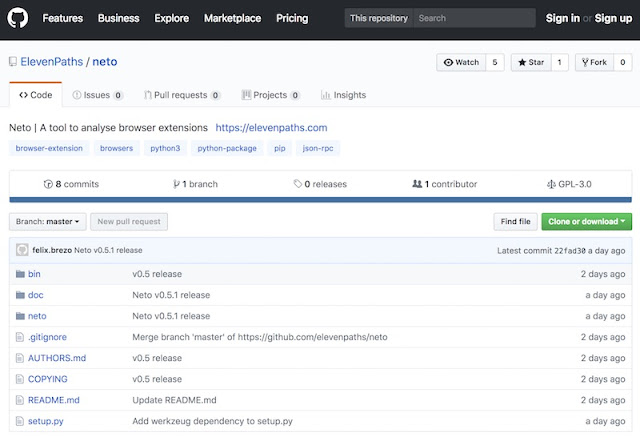Open 'Add werkzeug dependency to setup.py' commit message
Screen dimensions: 640x437
212,421
